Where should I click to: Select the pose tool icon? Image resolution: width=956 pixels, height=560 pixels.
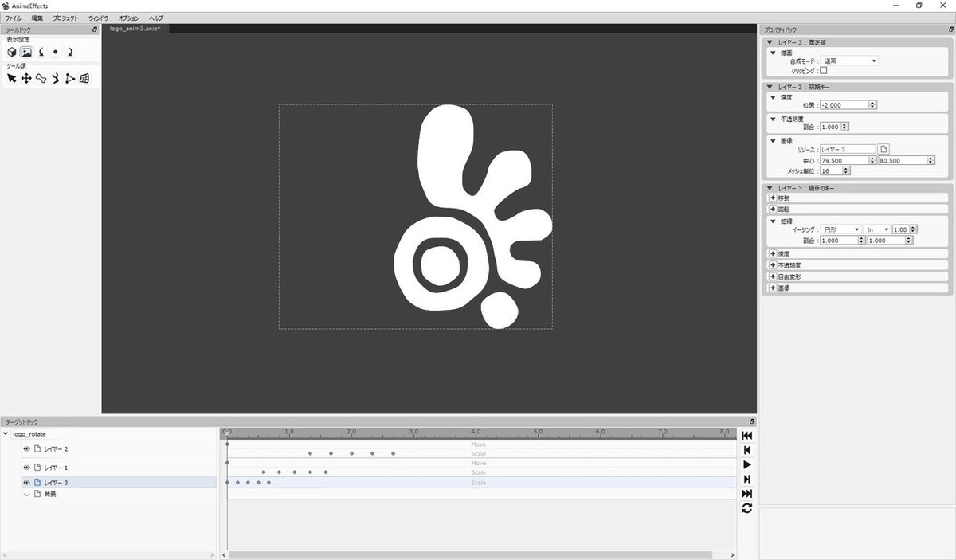tap(55, 78)
